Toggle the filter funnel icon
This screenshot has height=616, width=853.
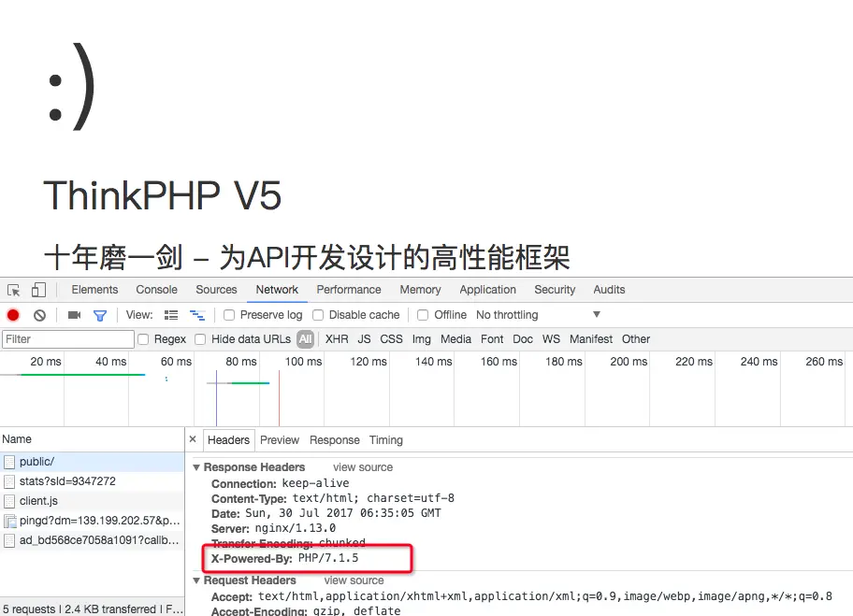pos(100,315)
